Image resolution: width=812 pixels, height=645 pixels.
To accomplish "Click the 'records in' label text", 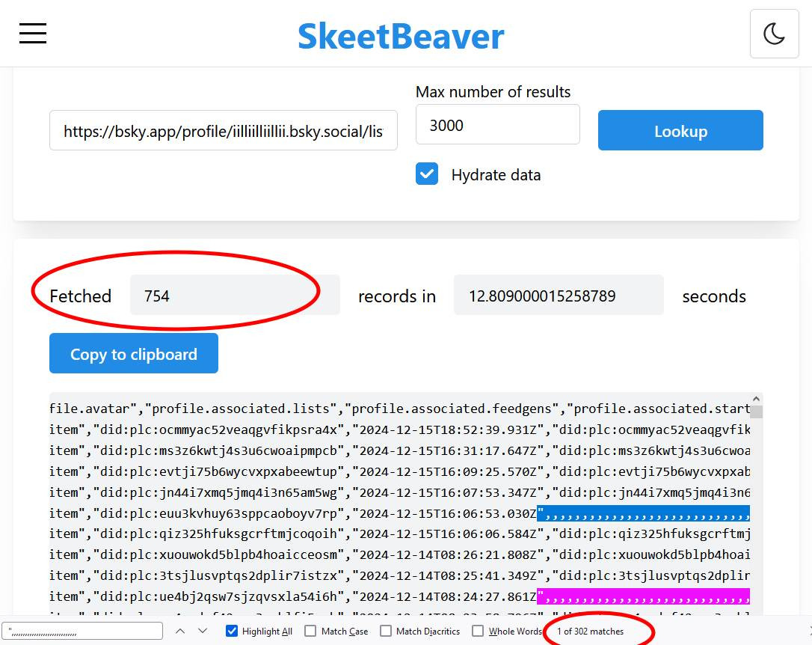I will point(397,296).
